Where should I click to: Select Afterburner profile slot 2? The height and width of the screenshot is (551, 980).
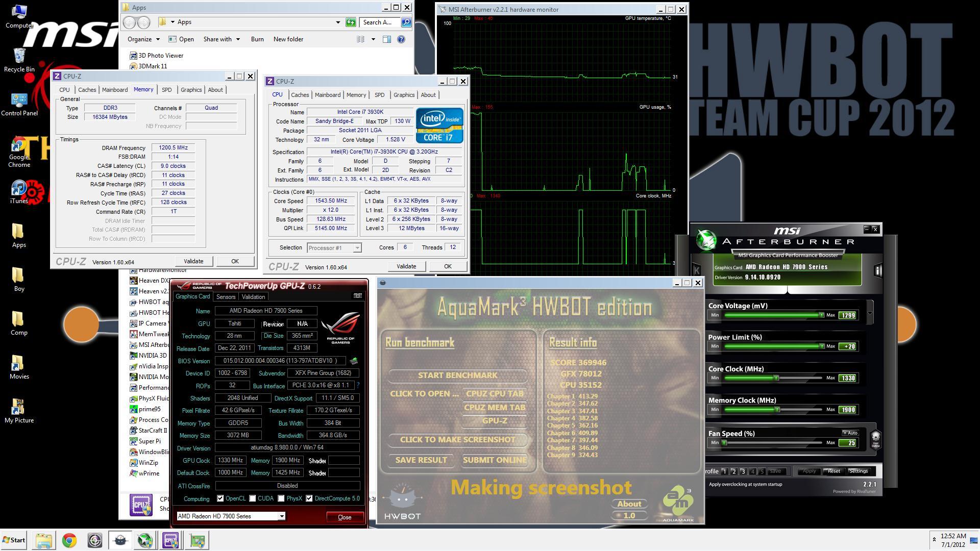coord(733,471)
